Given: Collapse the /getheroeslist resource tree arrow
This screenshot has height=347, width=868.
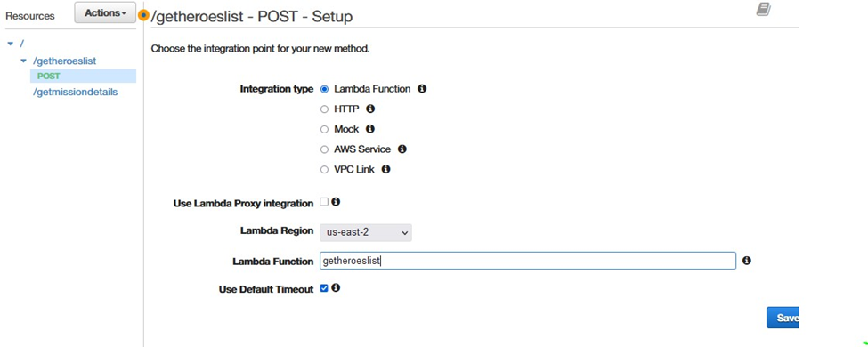Looking at the screenshot, I should tap(23, 61).
